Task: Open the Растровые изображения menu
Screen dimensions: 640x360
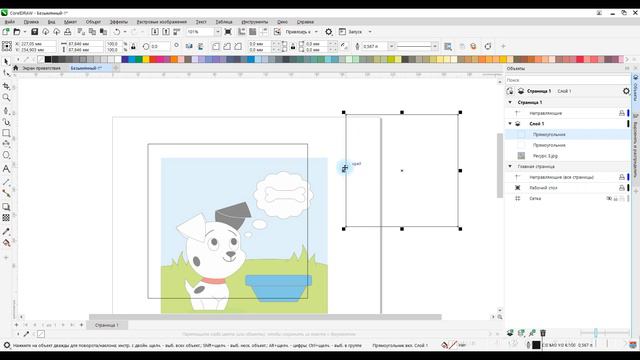Action: 162,22
